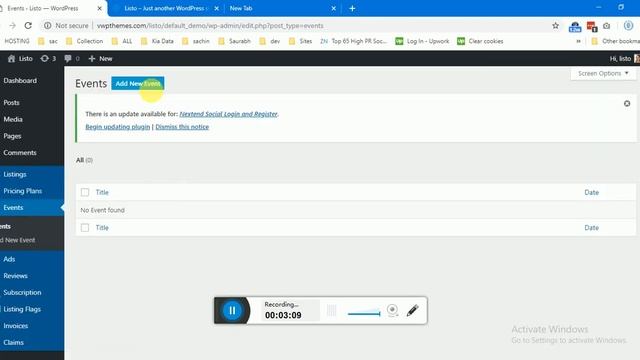
Task: Open the site info Not secure icon
Action: point(48,25)
